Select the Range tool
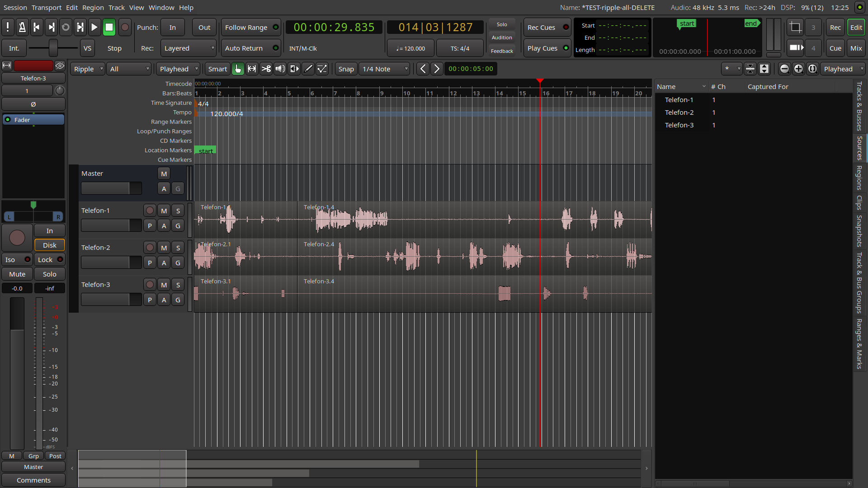The width and height of the screenshot is (868, 488). tap(252, 69)
